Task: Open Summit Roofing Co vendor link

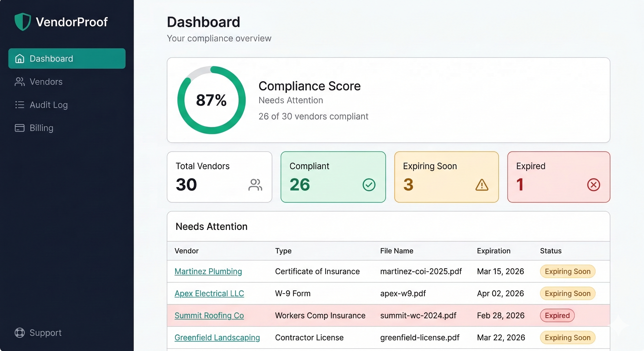Action: click(209, 315)
